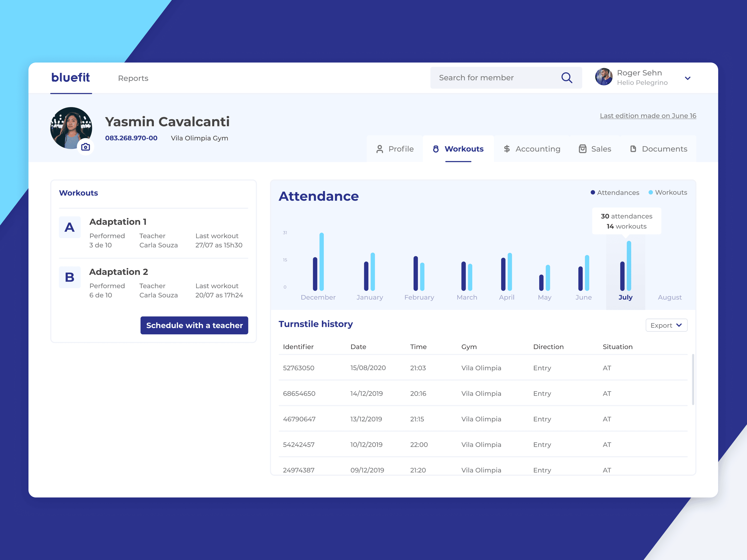Click the bluefit logo

coord(70,78)
